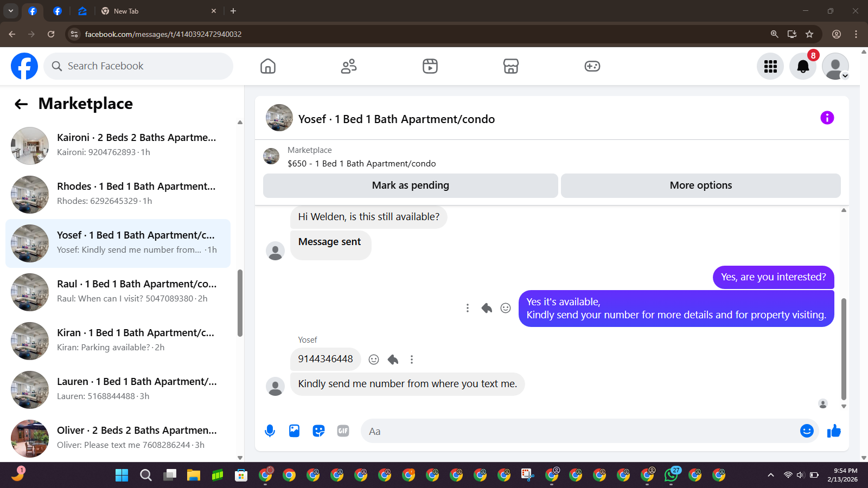The height and width of the screenshot is (488, 868).
Task: Open the Friends icon in top navigation
Action: point(349,66)
